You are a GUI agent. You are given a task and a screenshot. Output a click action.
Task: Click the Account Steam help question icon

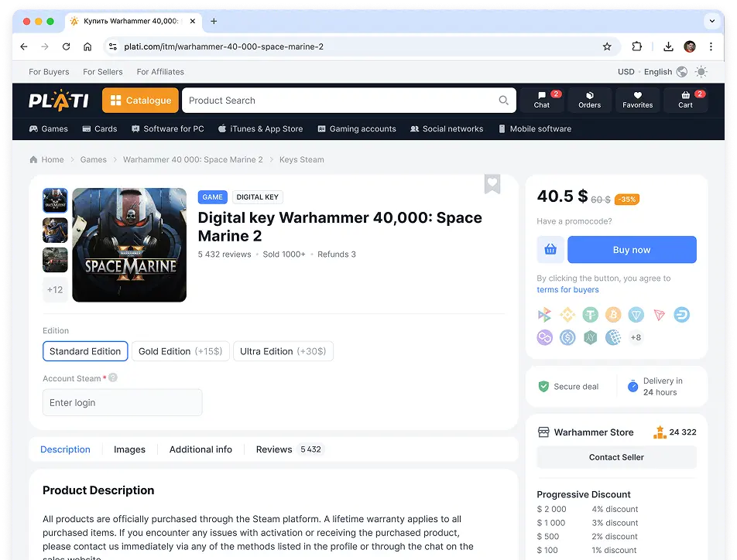pyautogui.click(x=113, y=377)
